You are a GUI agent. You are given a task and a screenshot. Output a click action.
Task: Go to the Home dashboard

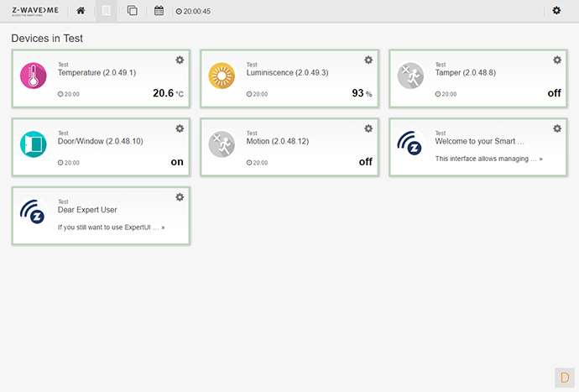81,11
